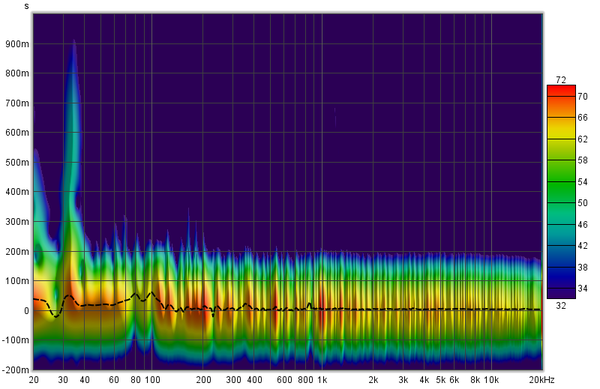Select the 58 color scale label
This screenshot has height=389, width=600.
pyautogui.click(x=583, y=161)
